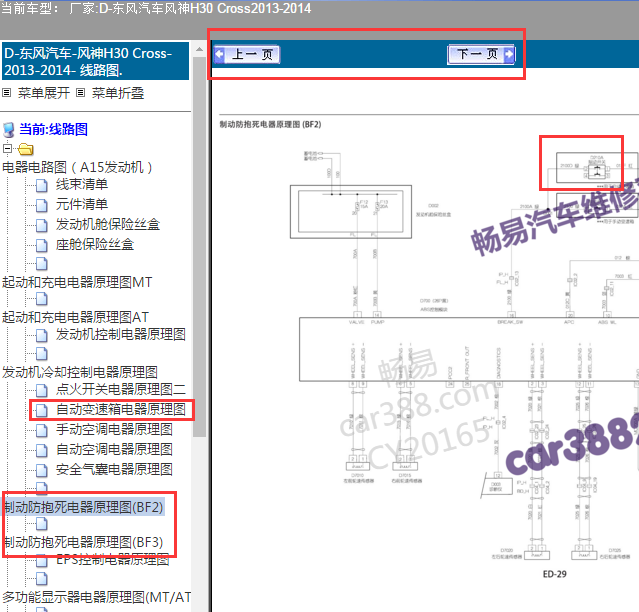Click document icon beside 座舱保险丝盒
The width and height of the screenshot is (639, 612).
coord(42,245)
